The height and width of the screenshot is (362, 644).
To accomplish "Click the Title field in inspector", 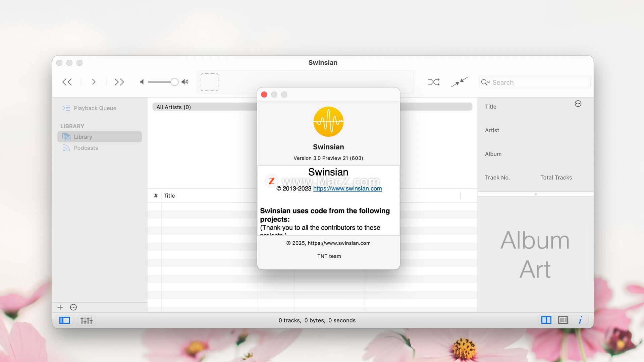I will 491,107.
